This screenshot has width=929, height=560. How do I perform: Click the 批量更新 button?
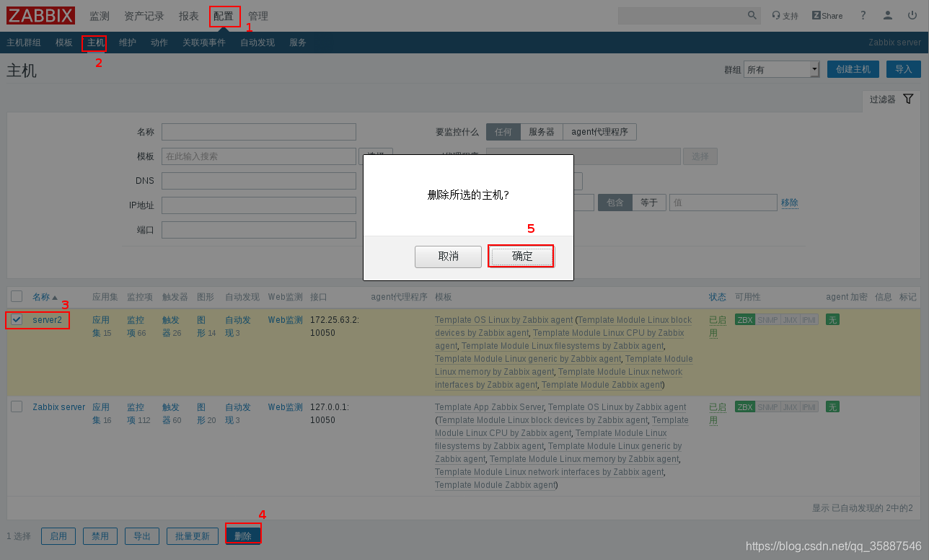[x=193, y=536]
